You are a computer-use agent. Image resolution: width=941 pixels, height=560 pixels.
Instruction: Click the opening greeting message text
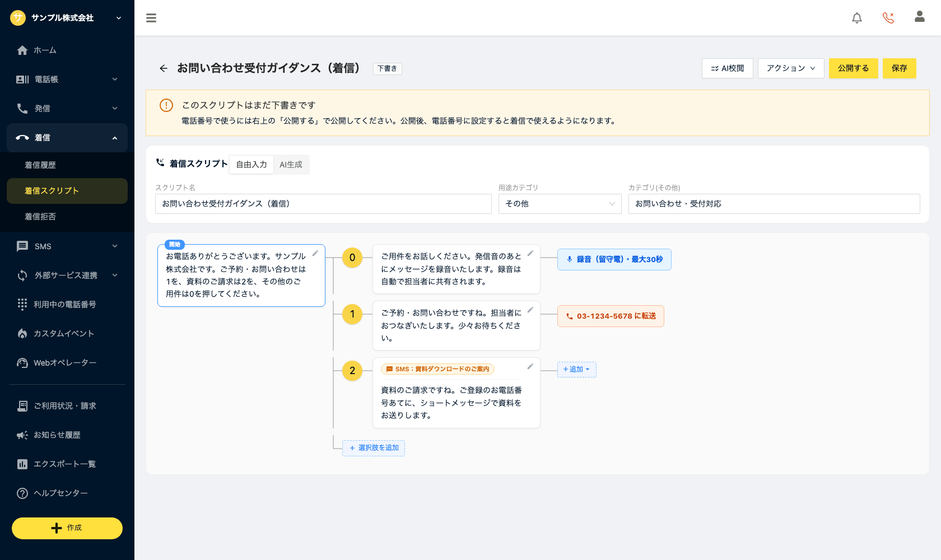tap(236, 275)
